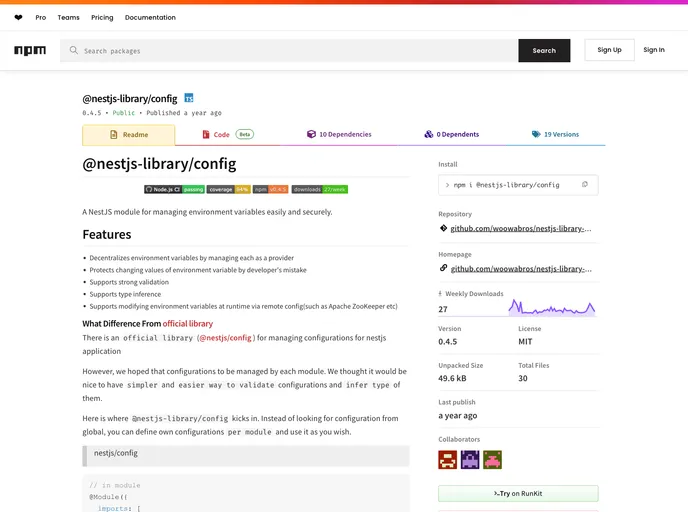688x512 pixels.
Task: Click the 'nestjs/config' code block label
Action: 116,453
